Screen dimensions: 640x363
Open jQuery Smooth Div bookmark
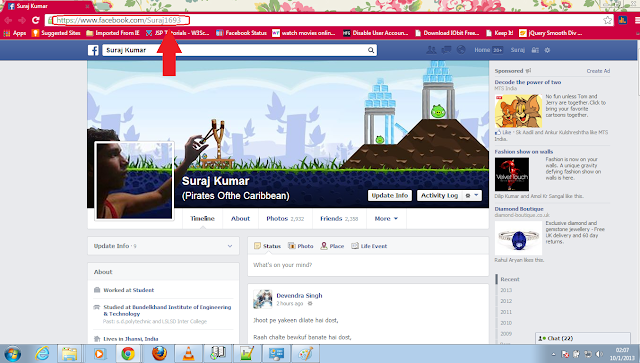(550, 33)
